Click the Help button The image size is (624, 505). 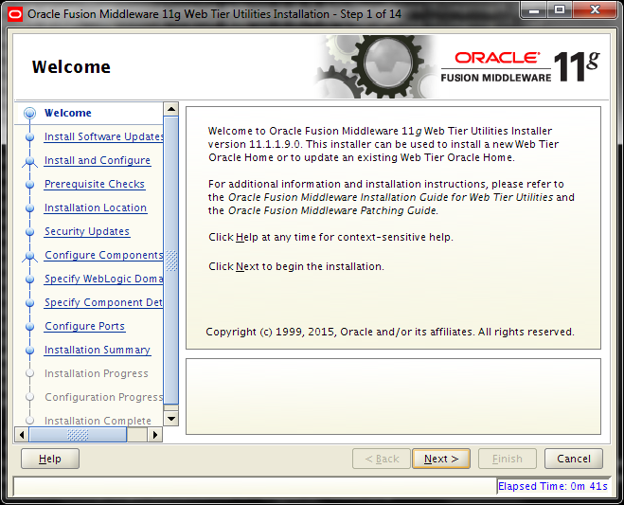tap(50, 459)
